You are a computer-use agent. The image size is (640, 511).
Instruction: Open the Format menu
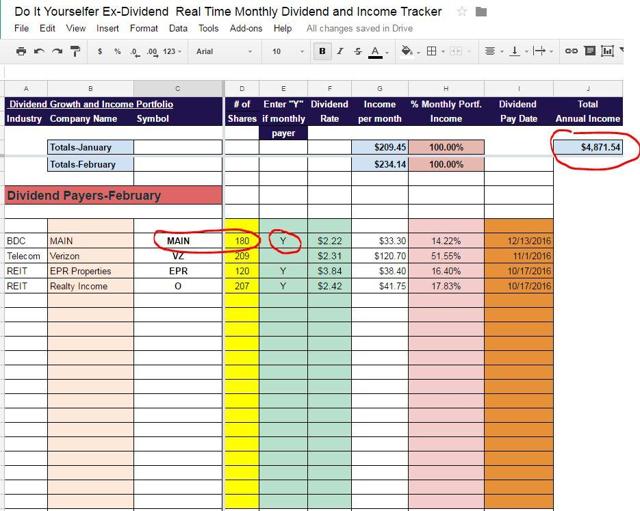point(144,28)
